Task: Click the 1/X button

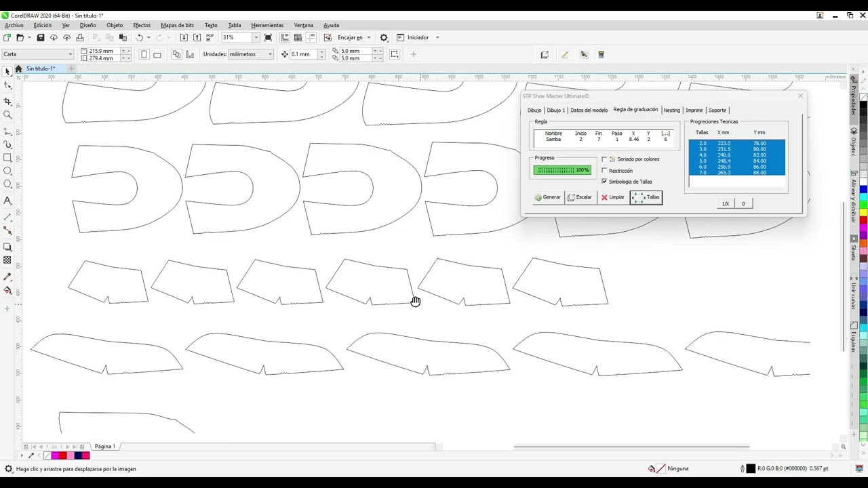Action: tap(725, 203)
